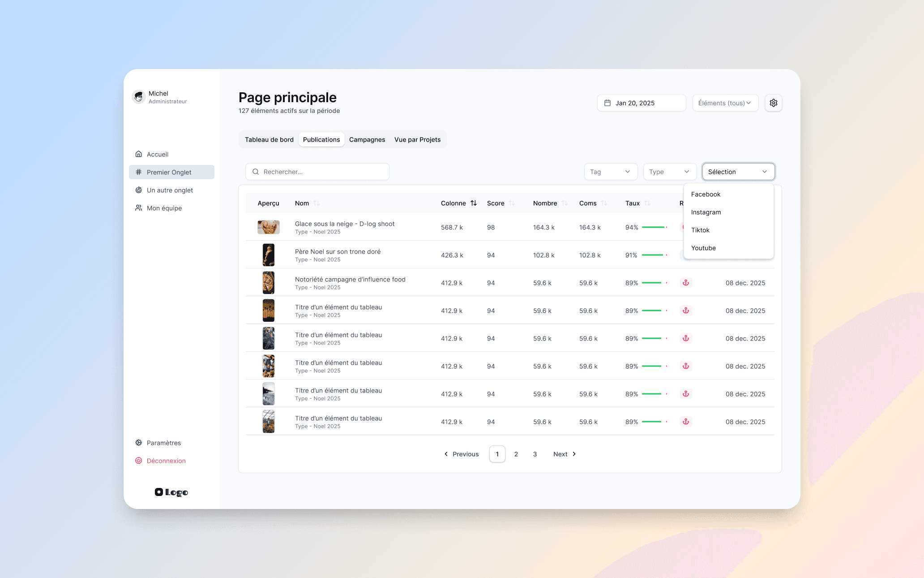This screenshot has width=924, height=578.
Task: Go to the Next page
Action: coord(564,454)
